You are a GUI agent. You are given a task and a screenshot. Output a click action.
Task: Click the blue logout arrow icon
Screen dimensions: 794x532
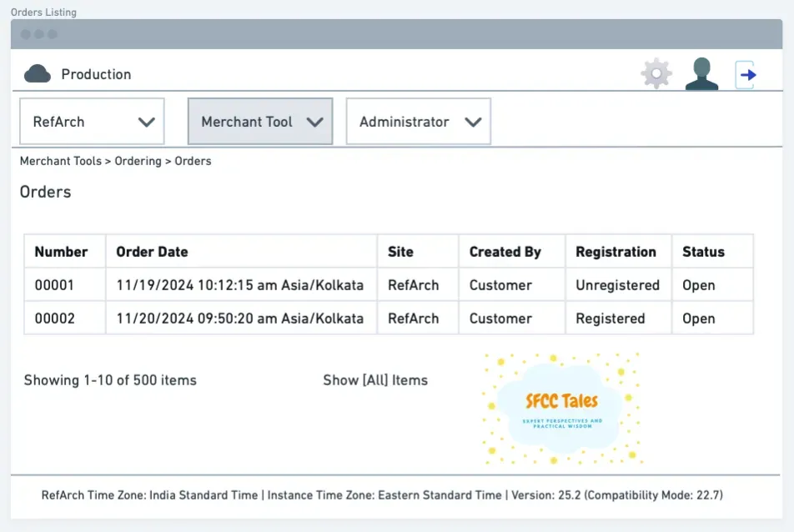747,73
